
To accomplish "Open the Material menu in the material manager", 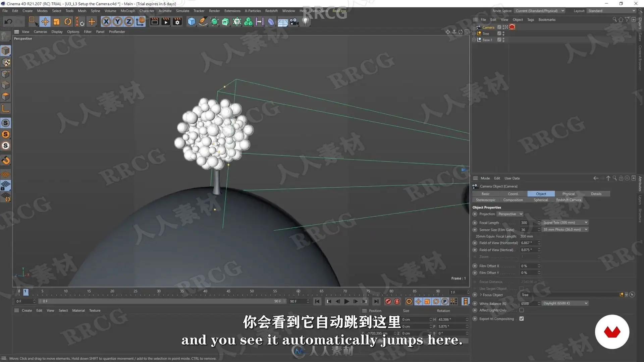I will pos(78,311).
